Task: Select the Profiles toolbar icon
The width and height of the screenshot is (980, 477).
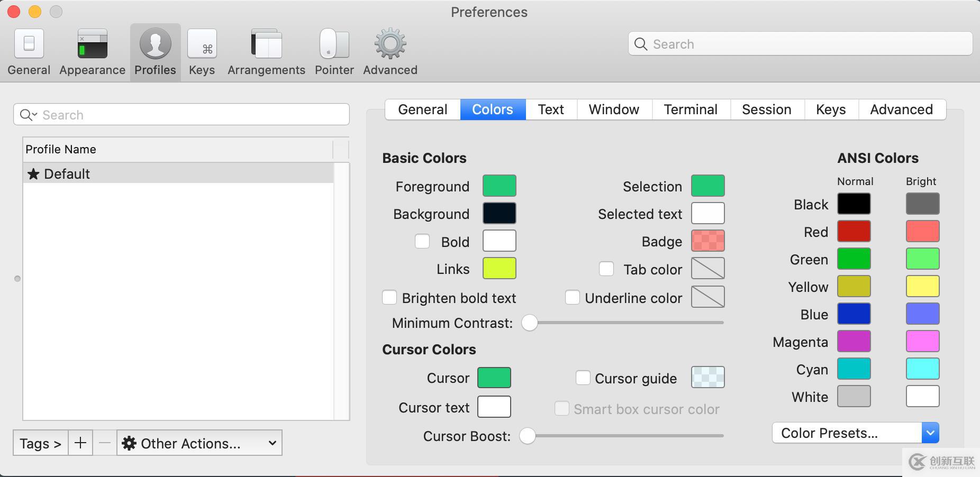Action: (x=155, y=50)
